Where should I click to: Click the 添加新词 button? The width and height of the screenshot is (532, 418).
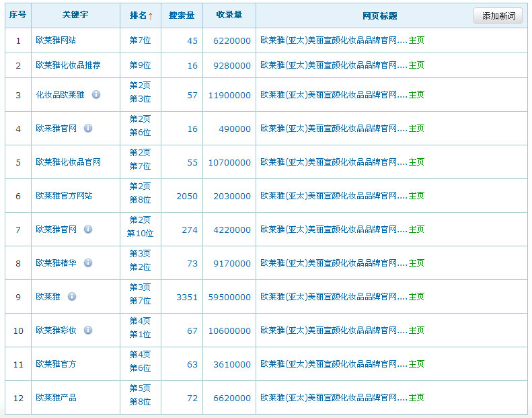[498, 16]
